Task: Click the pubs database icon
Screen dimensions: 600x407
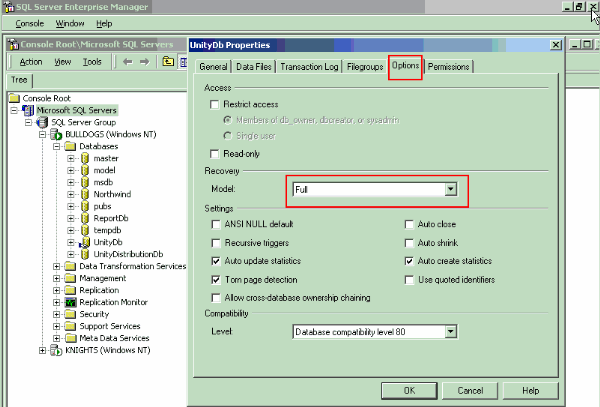Action: pos(85,206)
